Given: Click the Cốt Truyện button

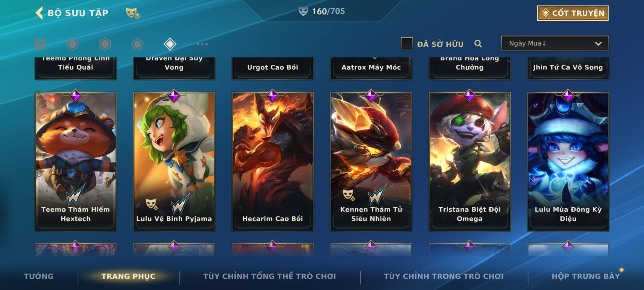Looking at the screenshot, I should click(573, 13).
